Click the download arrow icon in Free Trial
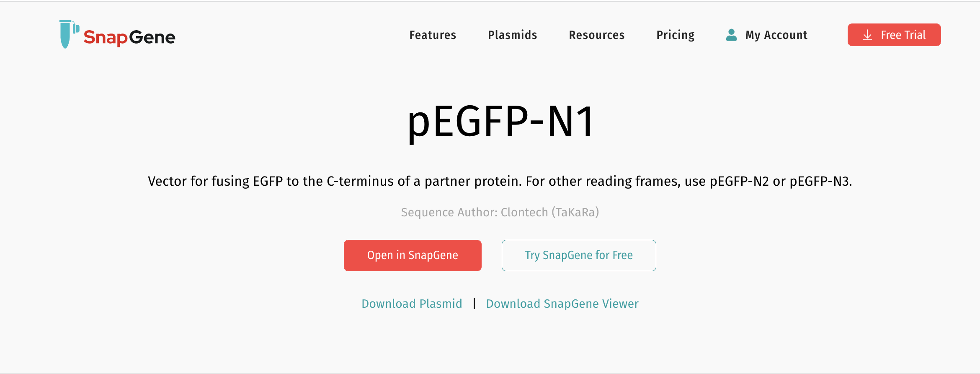Image resolution: width=980 pixels, height=374 pixels. pos(867,35)
